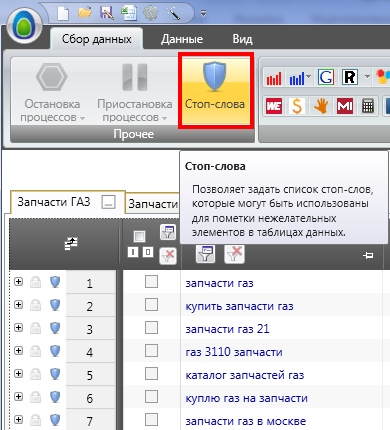390x430 pixels.
Task: Check the box for запчасти газ 21
Action: tap(151, 328)
